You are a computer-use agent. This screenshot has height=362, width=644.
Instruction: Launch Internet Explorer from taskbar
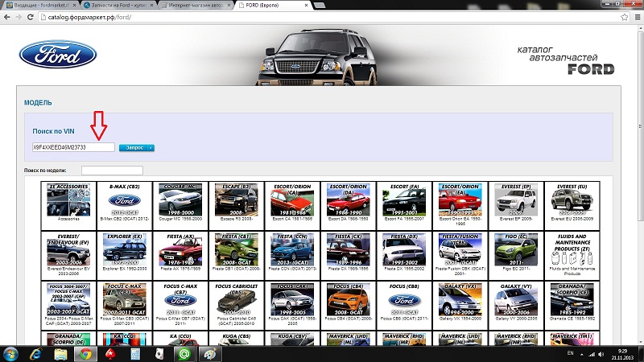point(35,354)
